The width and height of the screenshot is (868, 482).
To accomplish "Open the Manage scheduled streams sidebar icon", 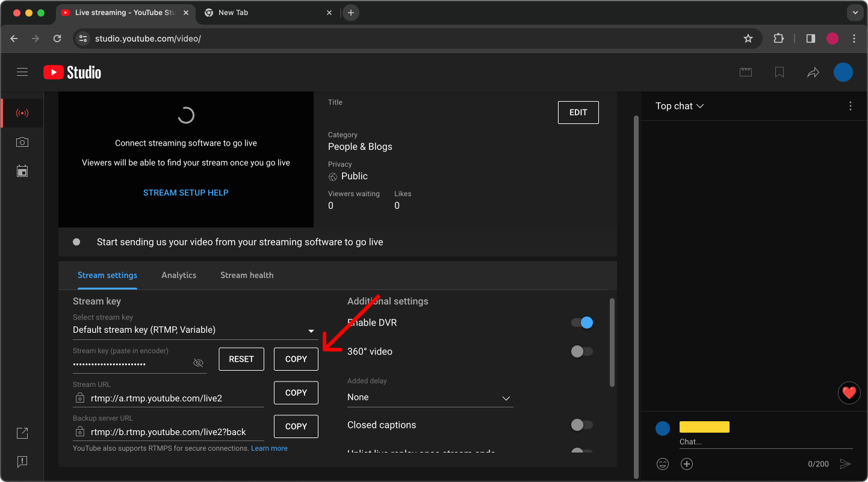I will coord(22,171).
